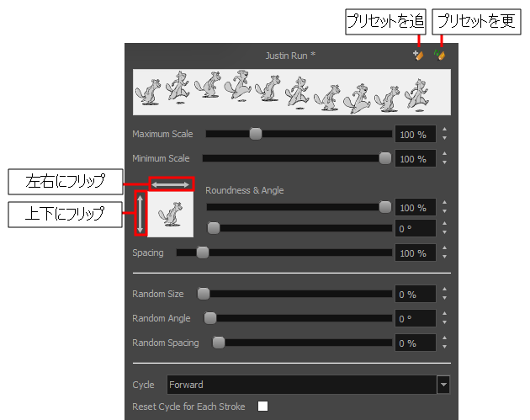This screenshot has width=530, height=420.
Task: Click the Random Spacing label
Action: [x=166, y=343]
